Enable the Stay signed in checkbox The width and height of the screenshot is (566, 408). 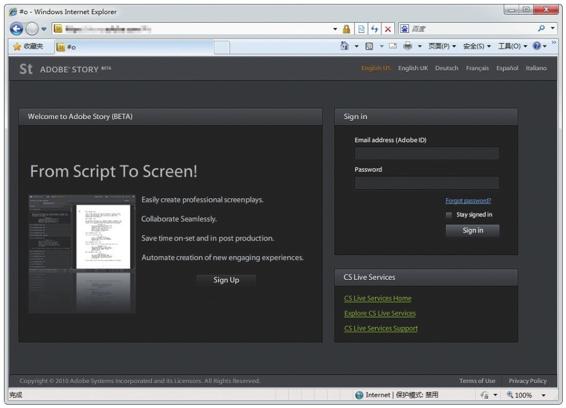click(449, 215)
